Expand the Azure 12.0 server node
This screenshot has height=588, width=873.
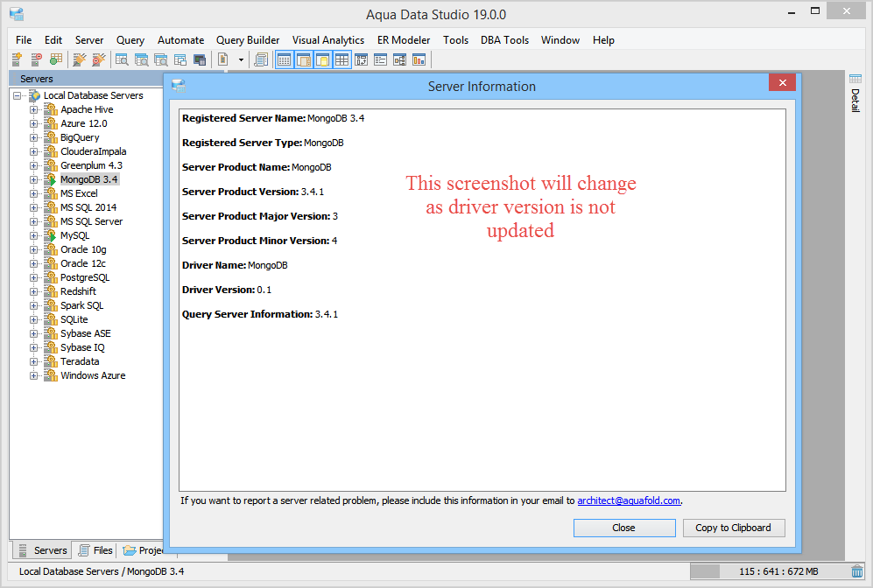34,123
